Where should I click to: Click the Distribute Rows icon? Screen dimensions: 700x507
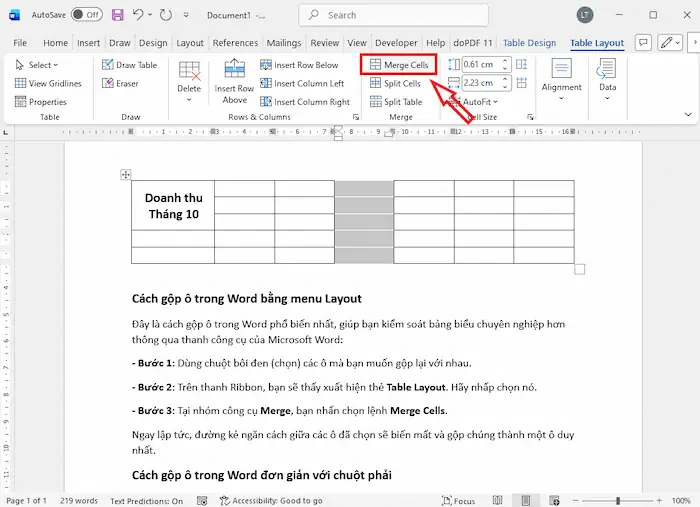coord(521,65)
